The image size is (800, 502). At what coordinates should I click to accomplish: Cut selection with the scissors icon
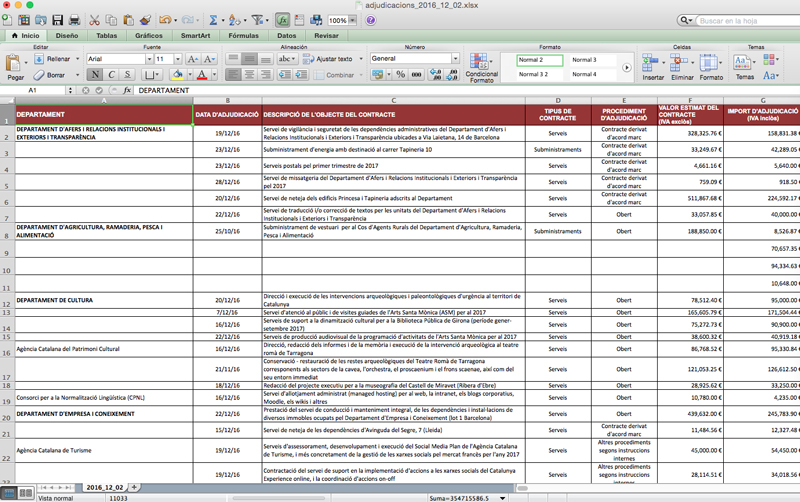pos(94,20)
